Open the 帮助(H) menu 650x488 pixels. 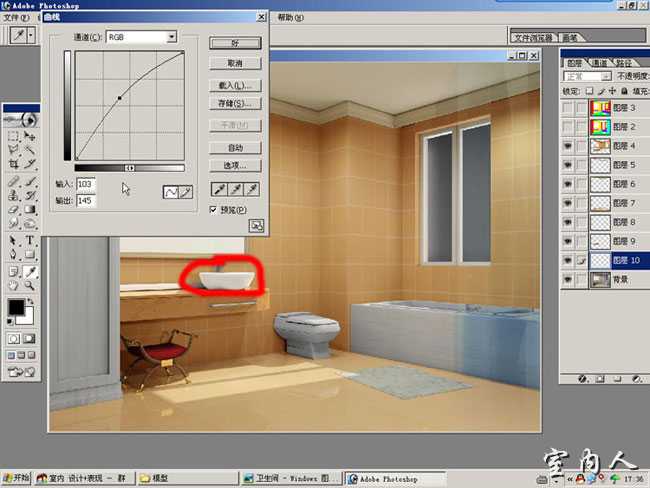click(290, 17)
